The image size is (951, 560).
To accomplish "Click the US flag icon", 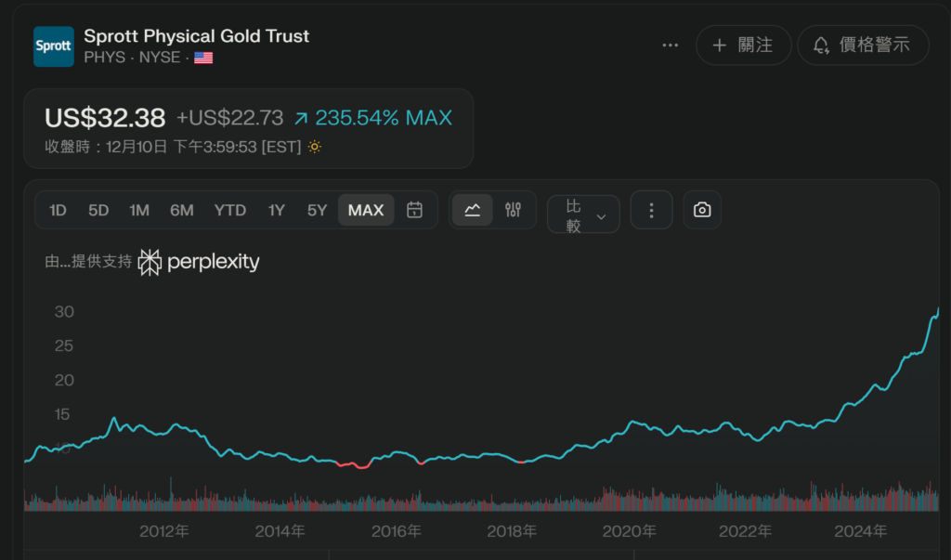I will pos(203,58).
